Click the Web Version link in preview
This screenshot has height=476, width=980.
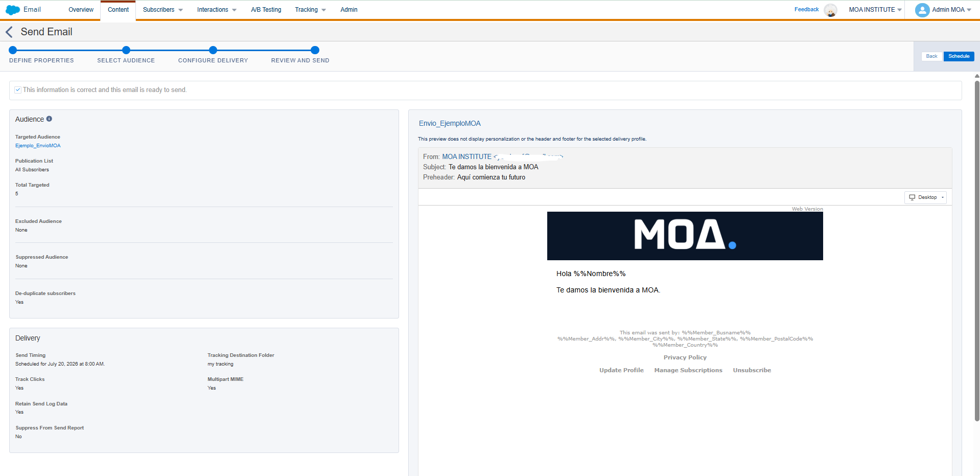(807, 209)
